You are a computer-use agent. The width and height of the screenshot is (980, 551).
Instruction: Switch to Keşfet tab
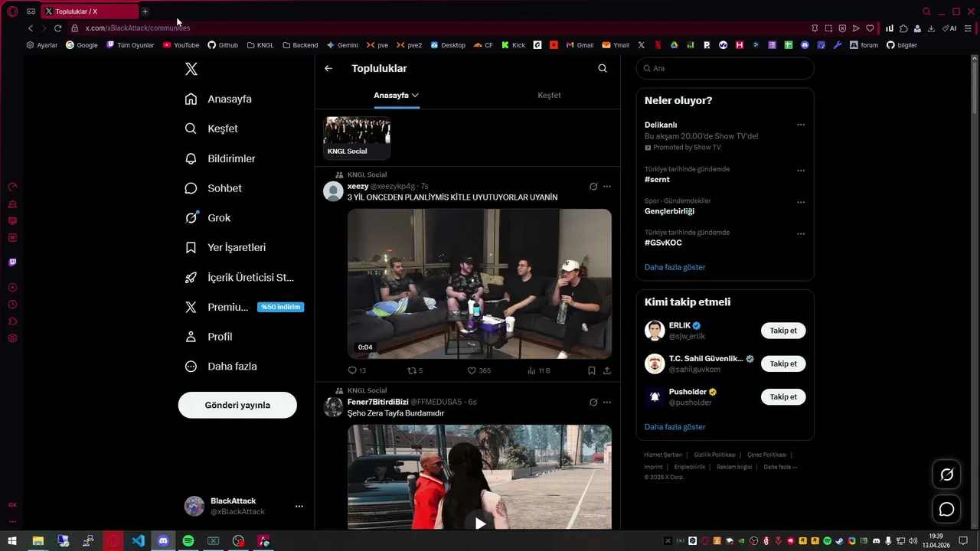point(549,96)
